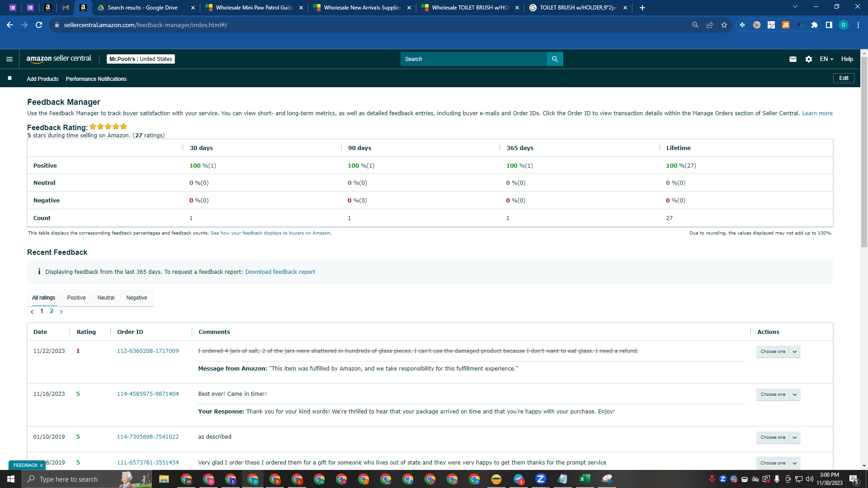Click the system tray volume icon

[x=810, y=479]
